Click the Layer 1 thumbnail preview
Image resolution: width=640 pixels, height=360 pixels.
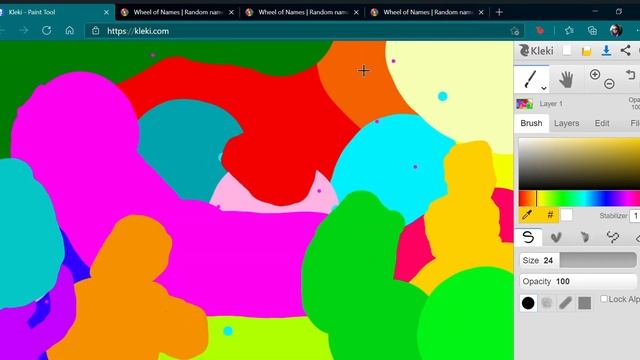pos(524,104)
